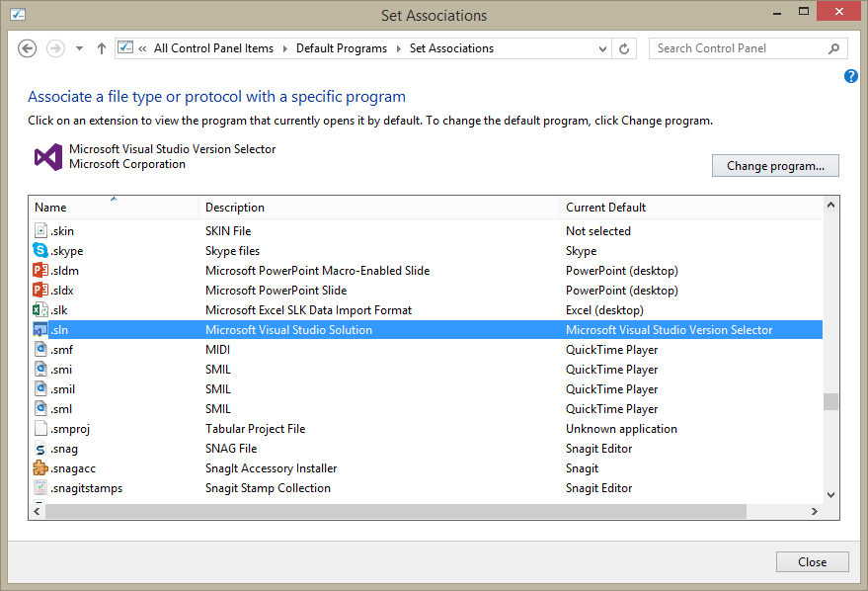Go up one level with the Up arrow
This screenshot has height=591, width=868.
coord(102,48)
